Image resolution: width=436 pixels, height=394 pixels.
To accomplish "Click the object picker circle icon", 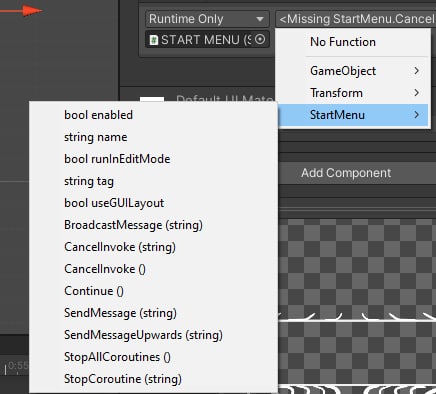I will 260,39.
